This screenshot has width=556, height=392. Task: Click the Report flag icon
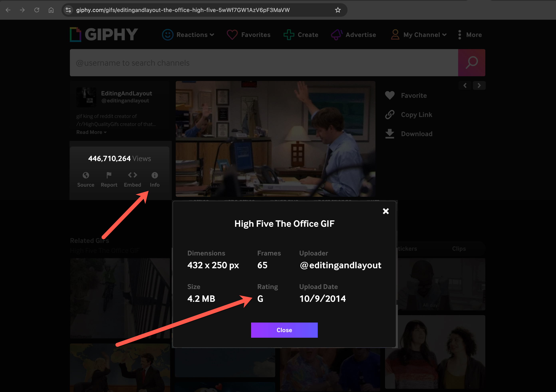pos(109,175)
